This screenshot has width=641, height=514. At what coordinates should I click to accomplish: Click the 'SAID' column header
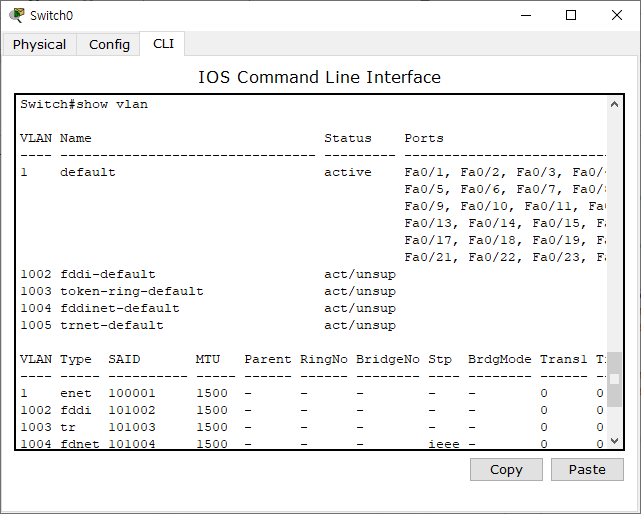tap(124, 359)
